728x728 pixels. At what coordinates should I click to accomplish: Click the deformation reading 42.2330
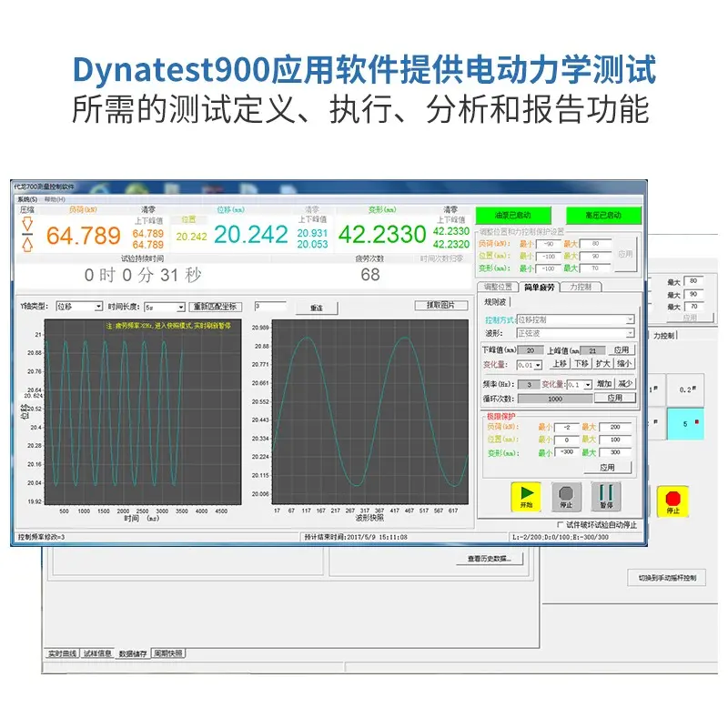pyautogui.click(x=382, y=234)
